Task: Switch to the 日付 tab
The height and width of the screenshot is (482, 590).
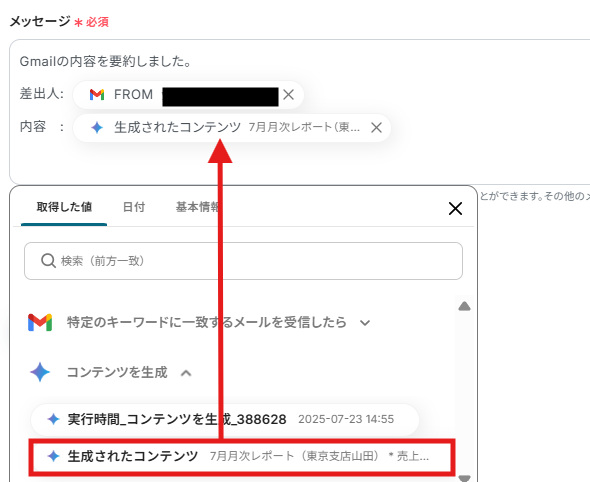Action: pyautogui.click(x=134, y=207)
